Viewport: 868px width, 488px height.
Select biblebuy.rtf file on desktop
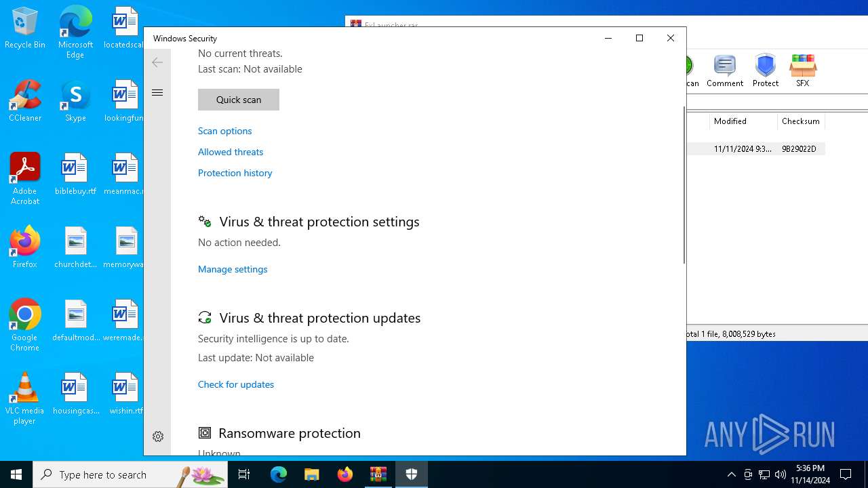(75, 174)
